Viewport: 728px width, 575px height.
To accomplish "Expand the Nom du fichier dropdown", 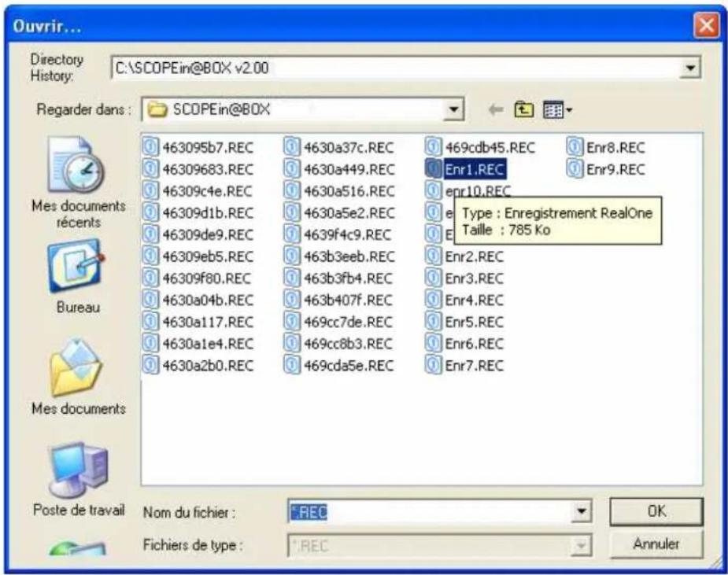I will coord(582,512).
